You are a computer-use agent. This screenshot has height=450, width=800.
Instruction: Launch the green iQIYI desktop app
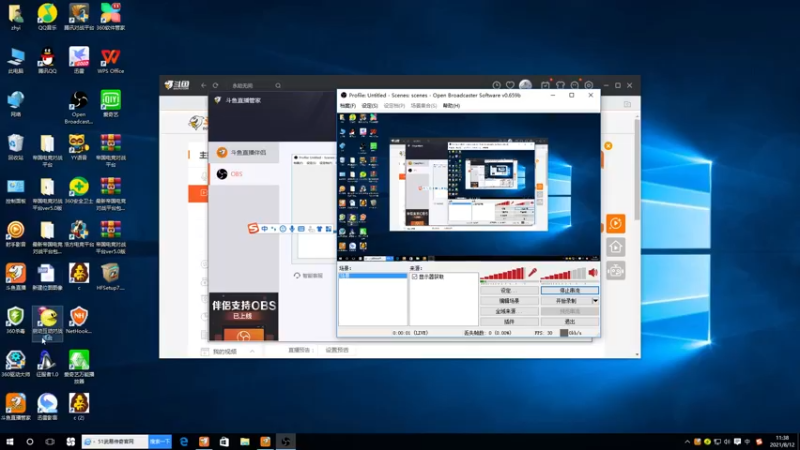[x=110, y=103]
